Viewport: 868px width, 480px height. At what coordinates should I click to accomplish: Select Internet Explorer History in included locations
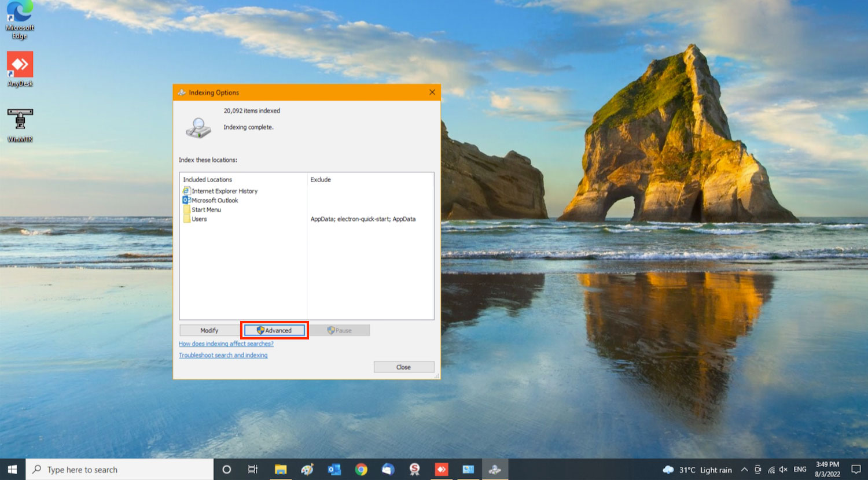(224, 191)
